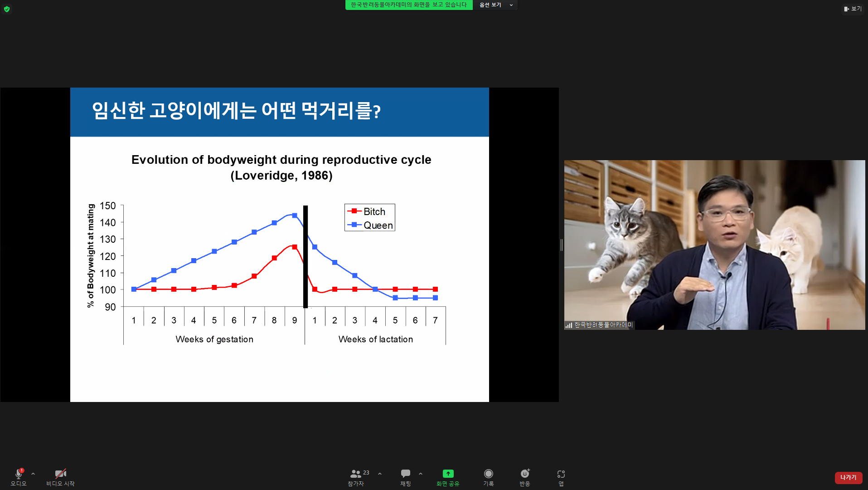Select the speaker video thumbnail
The image size is (868, 490).
tap(714, 245)
